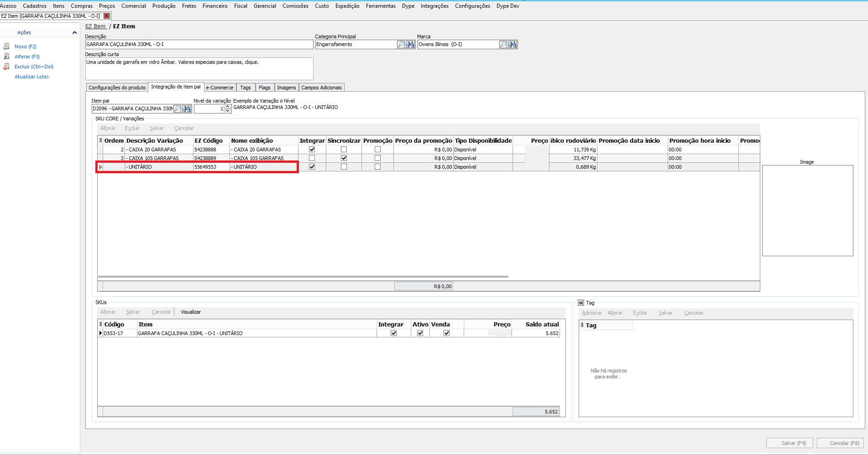The width and height of the screenshot is (868, 455).
Task: Open the Dype Dev menu
Action: coord(508,6)
